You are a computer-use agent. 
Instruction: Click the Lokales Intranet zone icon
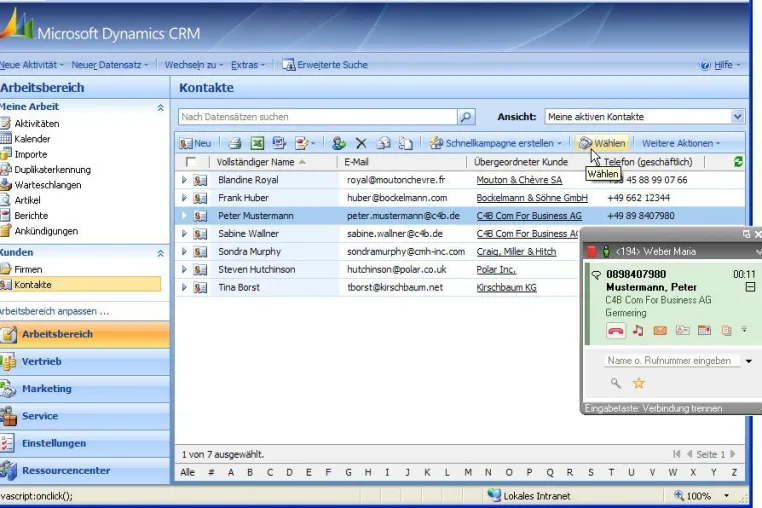tap(494, 495)
